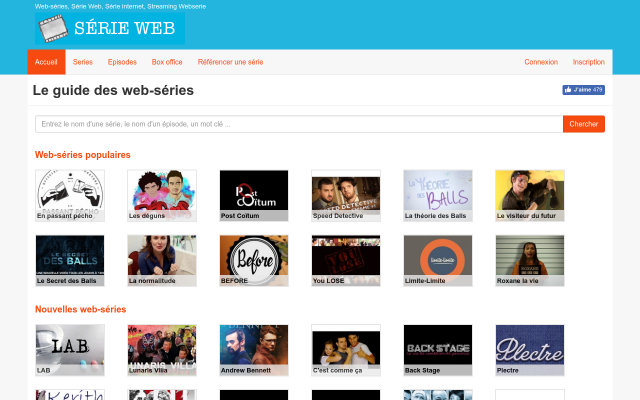This screenshot has width=640, height=400.
Task: Open the Les déguns series thumbnail
Action: (162, 196)
